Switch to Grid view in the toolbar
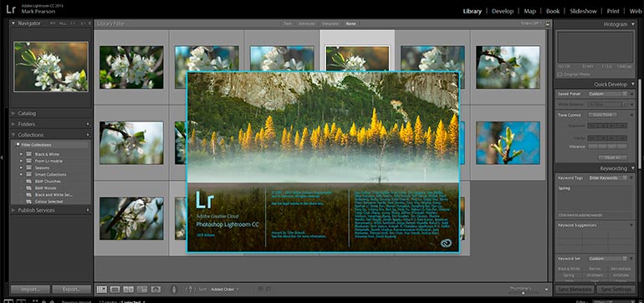The height and width of the screenshot is (303, 644). 101,290
